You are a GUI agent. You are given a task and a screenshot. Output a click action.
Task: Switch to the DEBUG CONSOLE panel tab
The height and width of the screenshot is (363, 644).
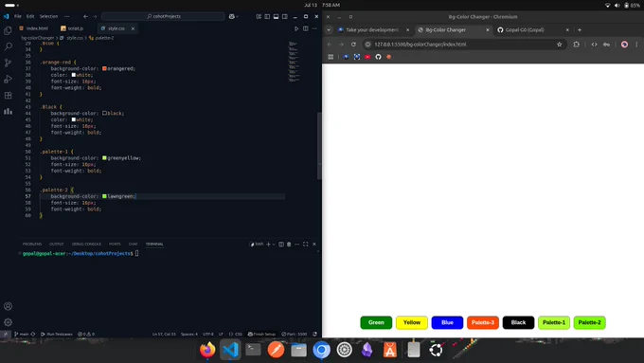click(86, 245)
